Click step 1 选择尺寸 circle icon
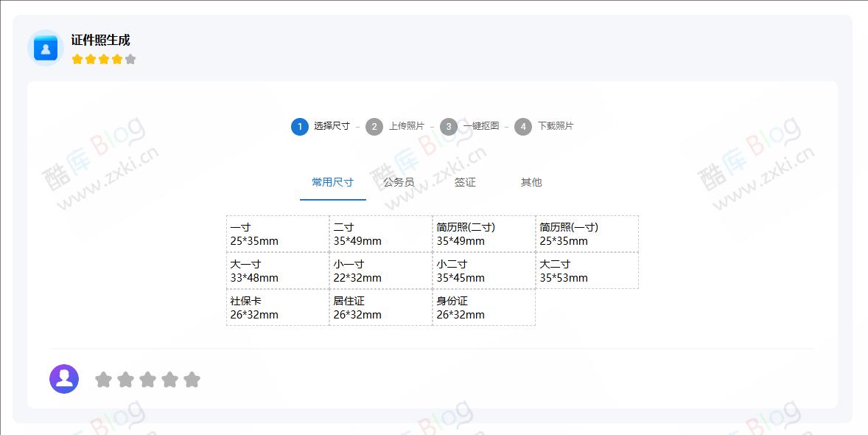Viewport: 868px width, 435px height. (299, 126)
